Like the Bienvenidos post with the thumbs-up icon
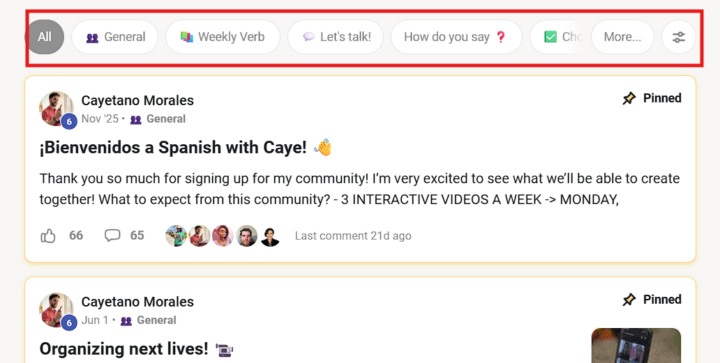Viewport: 720px width, 363px height. [x=48, y=236]
